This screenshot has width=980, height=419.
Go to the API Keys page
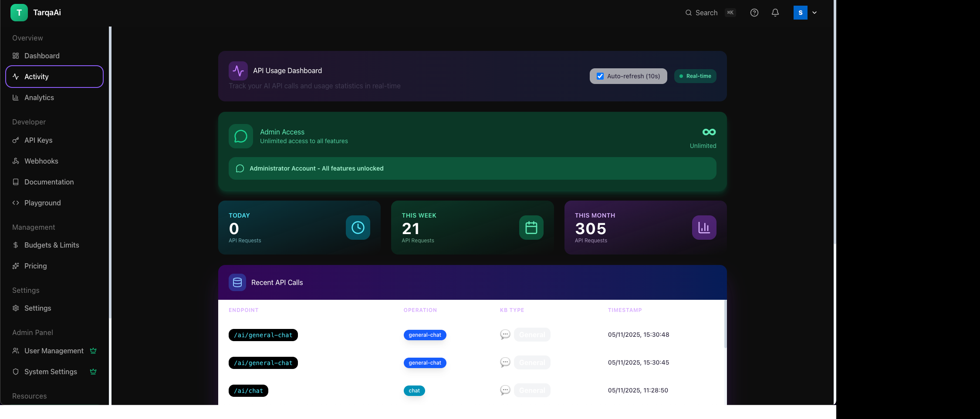[x=54, y=140]
